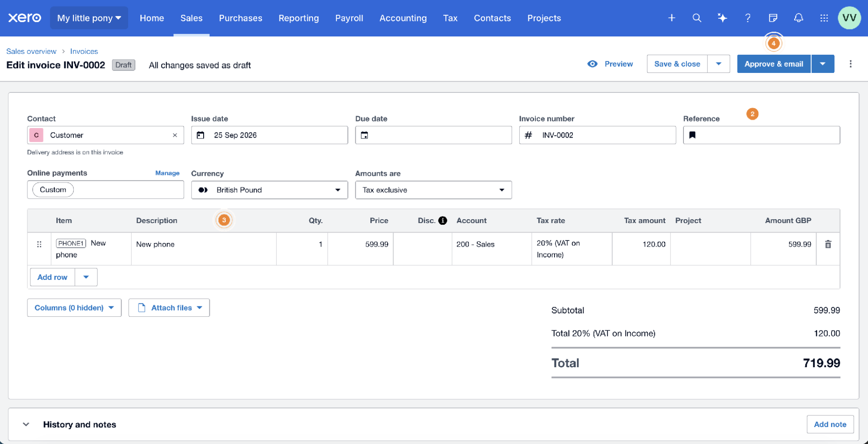Click the Attach files document icon
Screen dimensions: 868x444
[x=141, y=308]
